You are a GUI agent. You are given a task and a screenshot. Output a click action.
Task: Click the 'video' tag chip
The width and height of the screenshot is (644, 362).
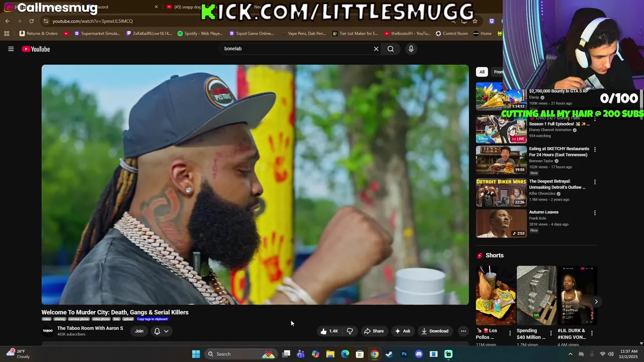tap(46, 319)
